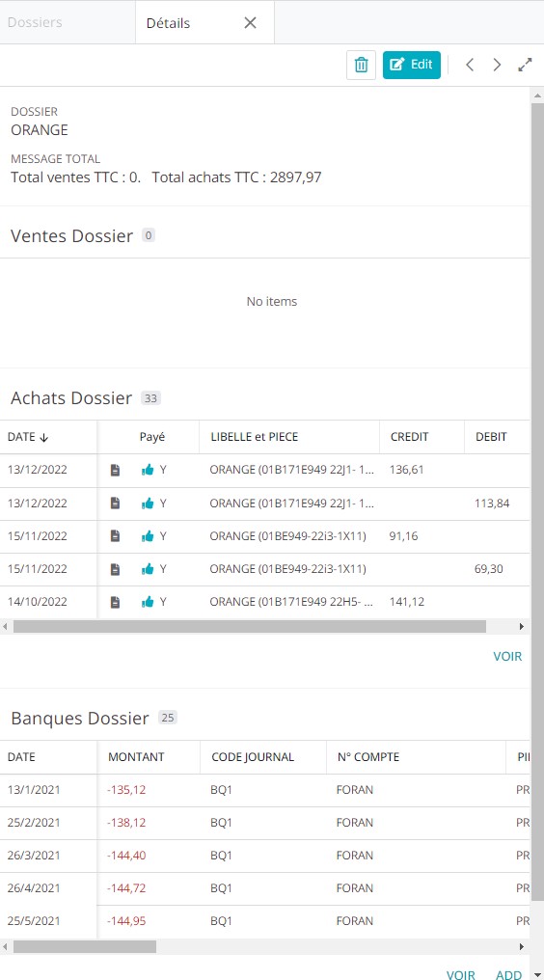The image size is (544, 980).
Task: Go to previous record arrow
Action: tap(470, 65)
